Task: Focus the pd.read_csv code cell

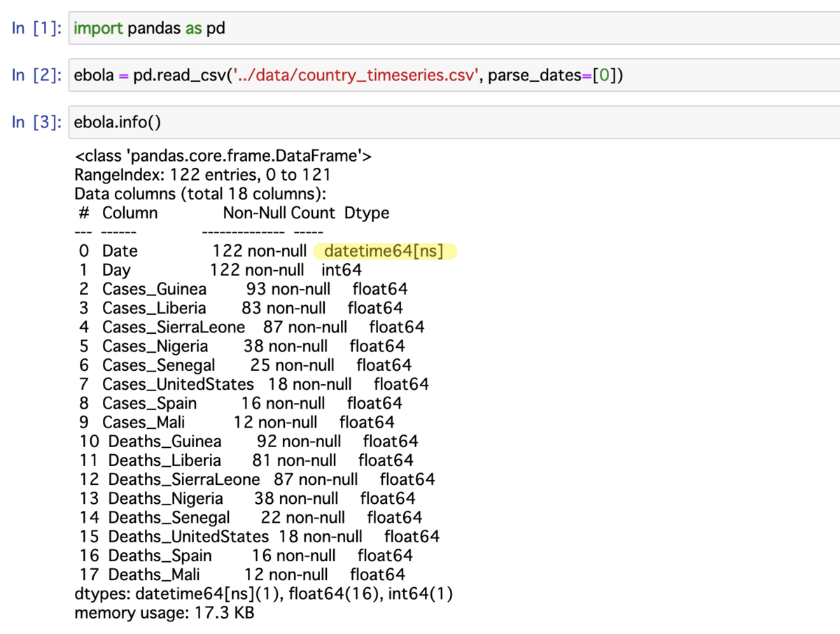Action: 454,76
